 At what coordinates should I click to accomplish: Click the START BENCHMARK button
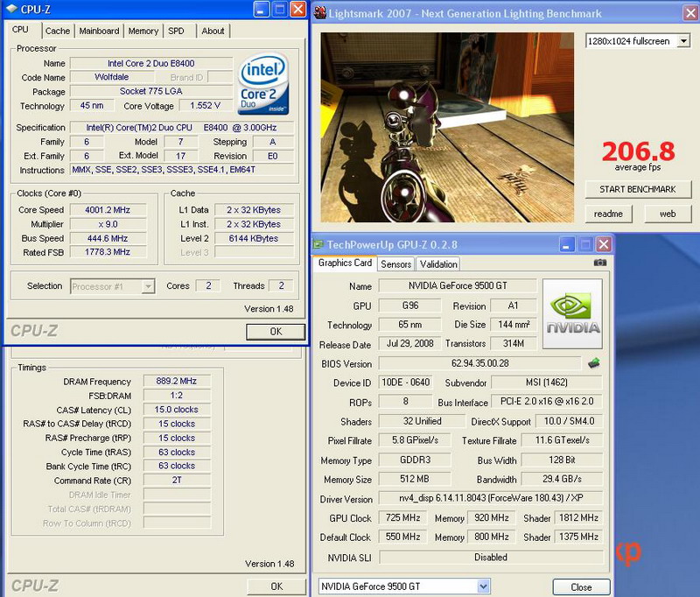(x=638, y=189)
